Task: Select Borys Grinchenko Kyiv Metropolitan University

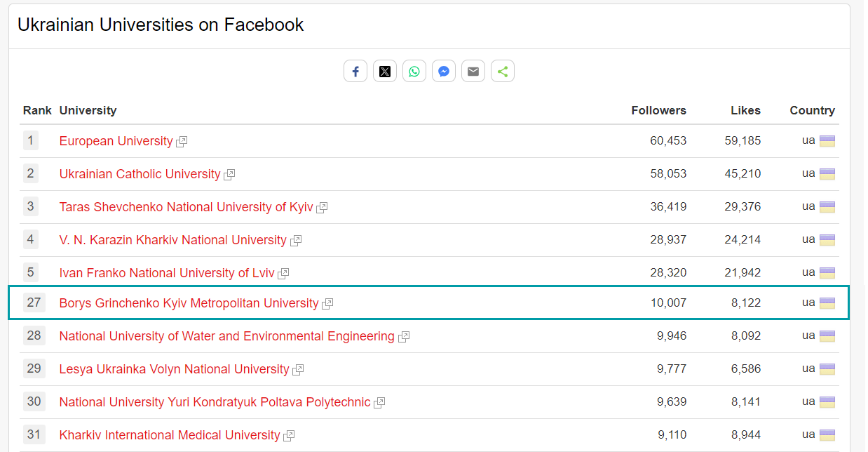Action: click(189, 303)
